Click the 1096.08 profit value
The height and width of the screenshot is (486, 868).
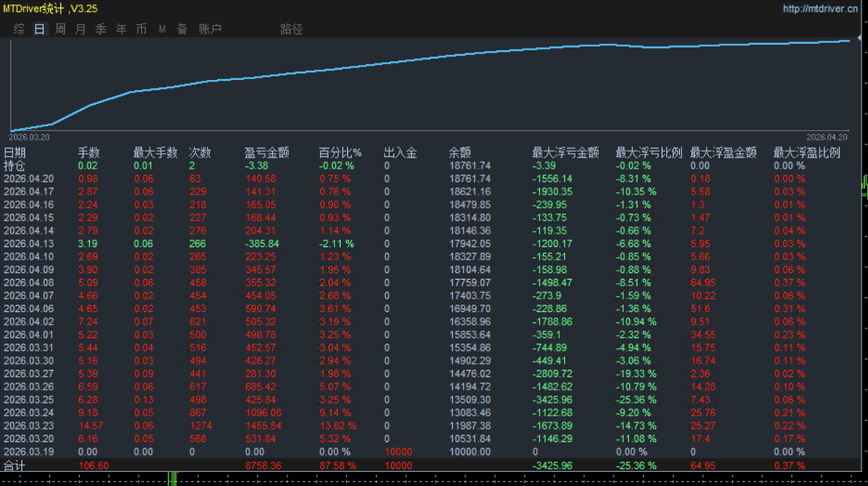click(x=263, y=413)
